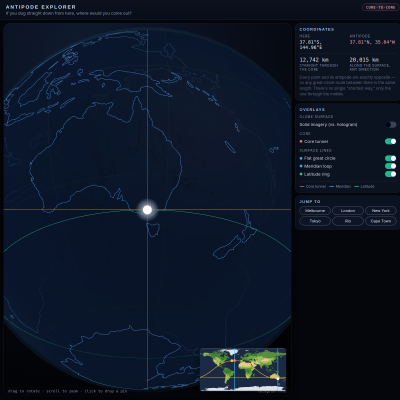The width and height of the screenshot is (400, 400).
Task: Click the Antipode Explorer title
Action: coord(41,7)
